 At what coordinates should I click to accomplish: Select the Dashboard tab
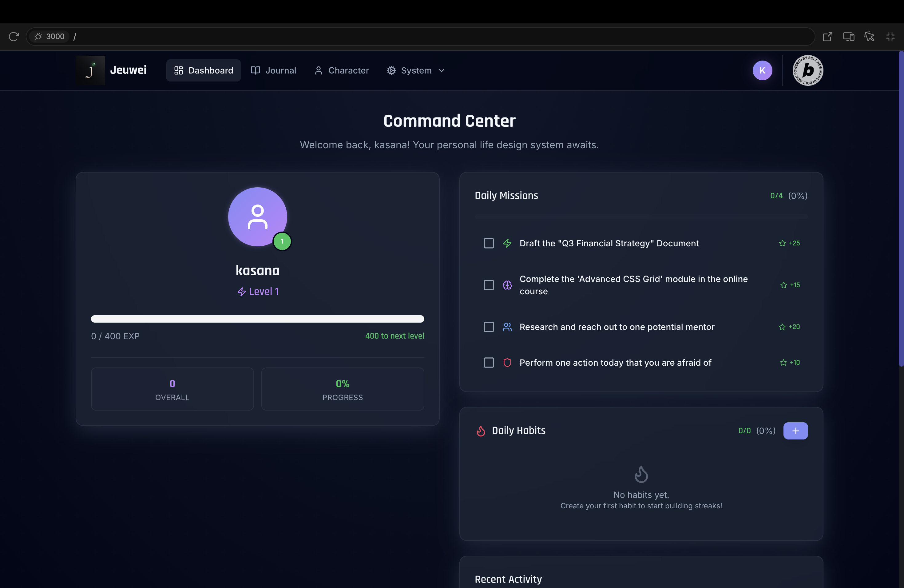204,70
